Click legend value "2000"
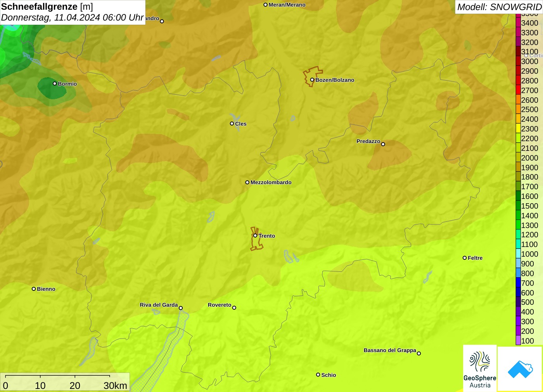 (529, 158)
